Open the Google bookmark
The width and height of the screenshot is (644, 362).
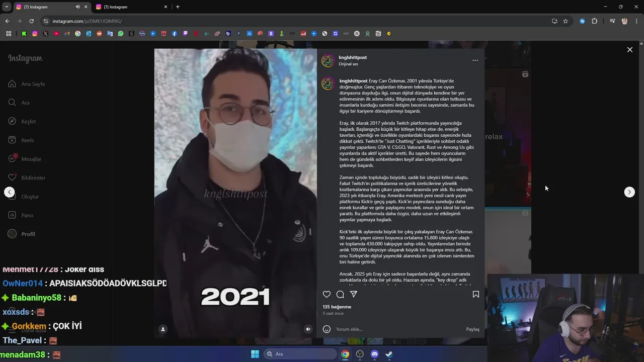77,34
